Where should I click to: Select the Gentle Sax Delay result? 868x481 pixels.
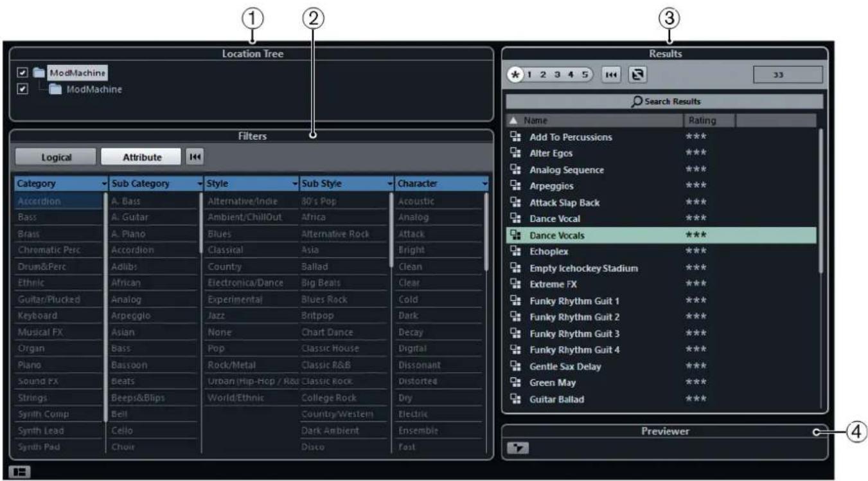coord(661,367)
